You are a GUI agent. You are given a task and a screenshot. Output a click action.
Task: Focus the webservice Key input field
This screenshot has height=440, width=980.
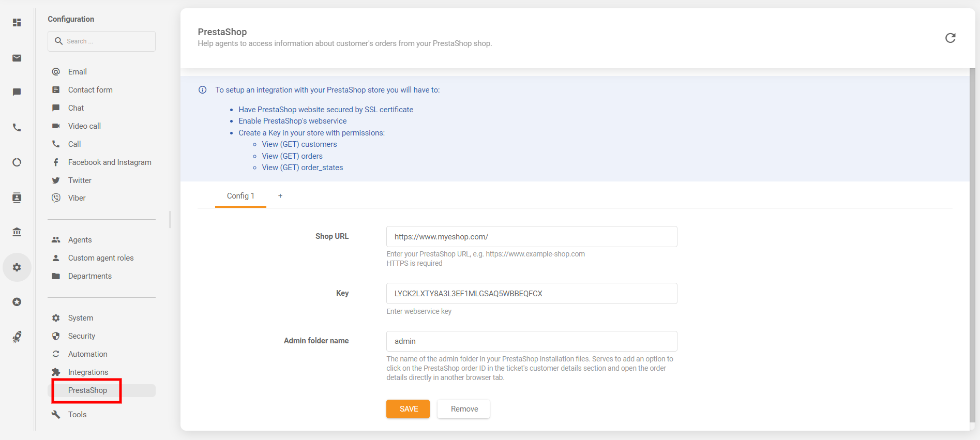pyautogui.click(x=531, y=294)
